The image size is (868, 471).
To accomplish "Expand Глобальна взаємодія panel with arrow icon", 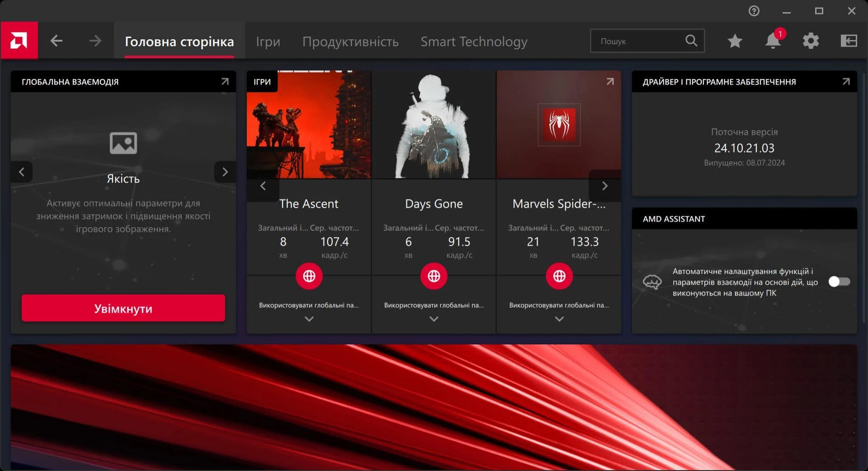I will tap(225, 82).
